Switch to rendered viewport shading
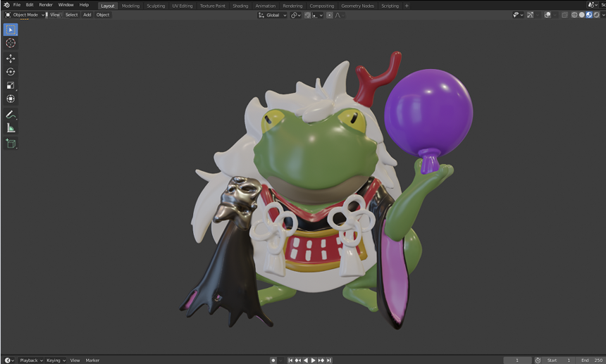Screen dimensions: 606x364 pos(596,15)
